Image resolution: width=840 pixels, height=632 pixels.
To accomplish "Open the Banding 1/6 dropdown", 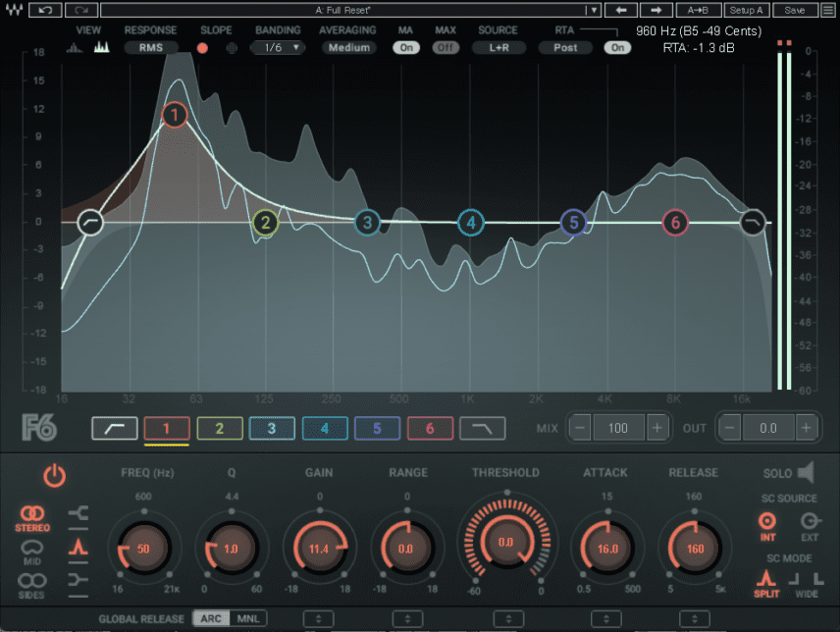I will tap(278, 48).
